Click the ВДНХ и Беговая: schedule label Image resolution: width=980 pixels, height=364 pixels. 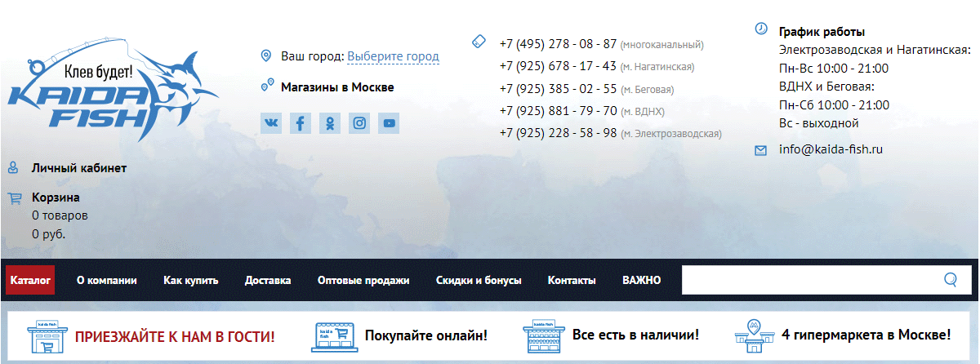click(826, 87)
